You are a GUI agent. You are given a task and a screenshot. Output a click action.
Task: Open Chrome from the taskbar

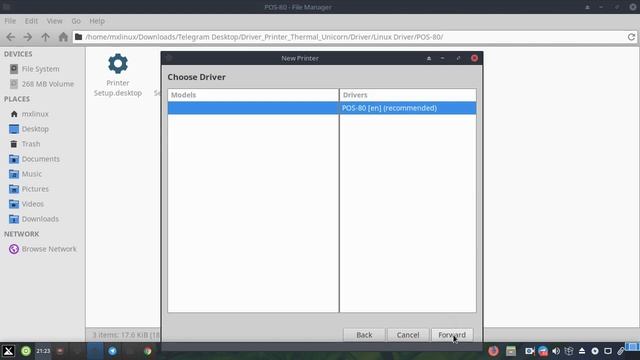click(148, 351)
